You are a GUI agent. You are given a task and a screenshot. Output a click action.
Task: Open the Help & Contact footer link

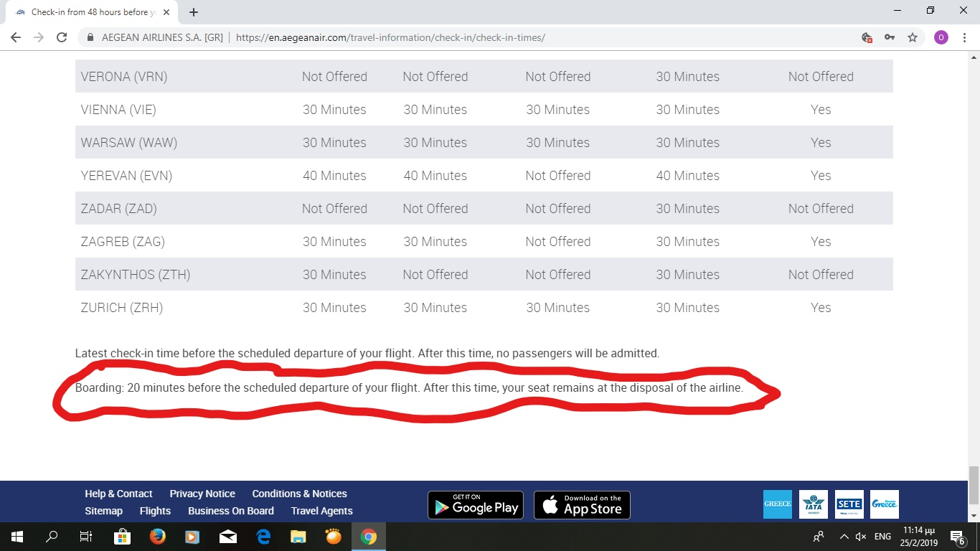click(118, 494)
